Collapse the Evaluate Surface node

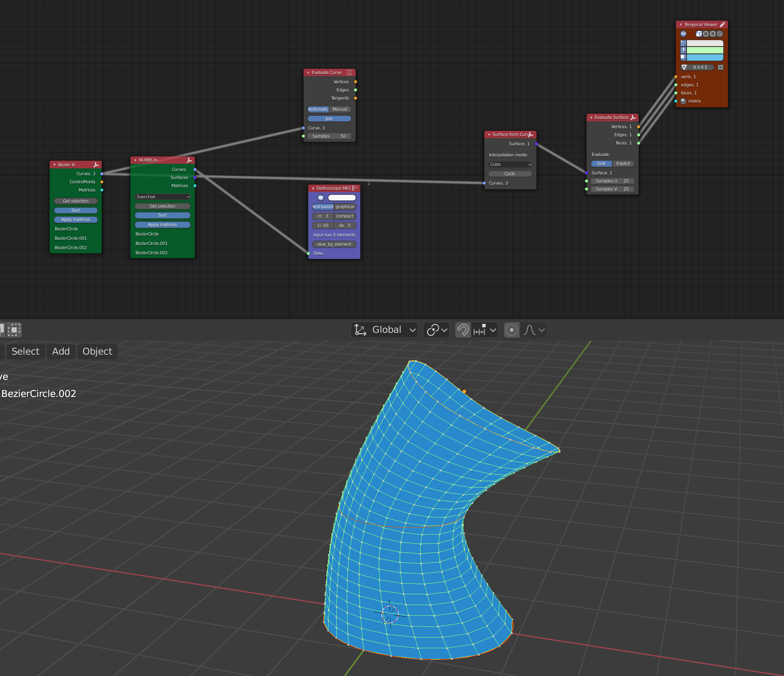(591, 118)
